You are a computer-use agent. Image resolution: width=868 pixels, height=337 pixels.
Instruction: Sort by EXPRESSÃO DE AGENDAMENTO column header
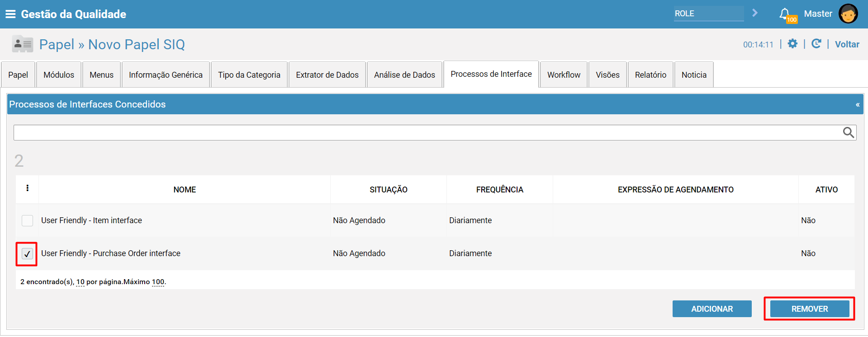coord(676,190)
